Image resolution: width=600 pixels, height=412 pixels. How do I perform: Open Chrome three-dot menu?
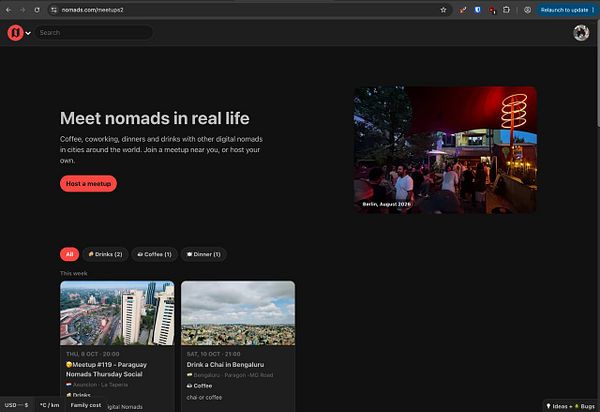coord(593,10)
